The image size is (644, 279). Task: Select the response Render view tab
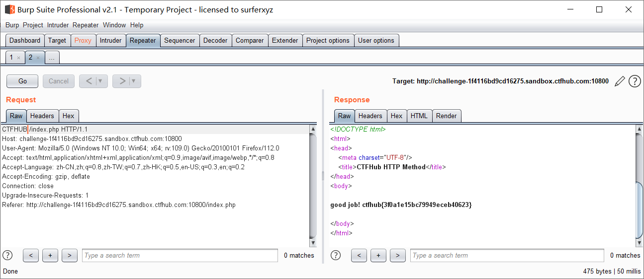[x=447, y=116]
